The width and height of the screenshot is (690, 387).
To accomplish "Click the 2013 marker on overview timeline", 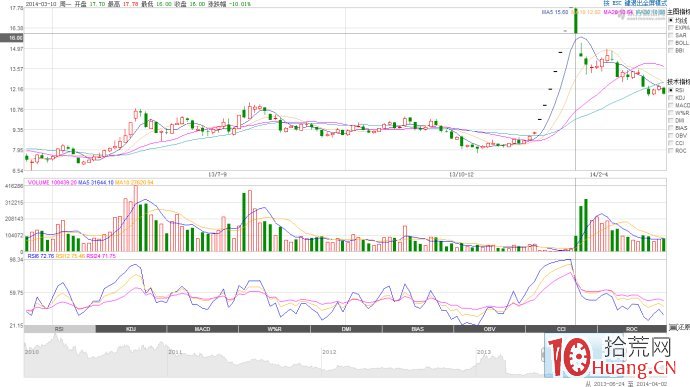I will click(x=484, y=352).
